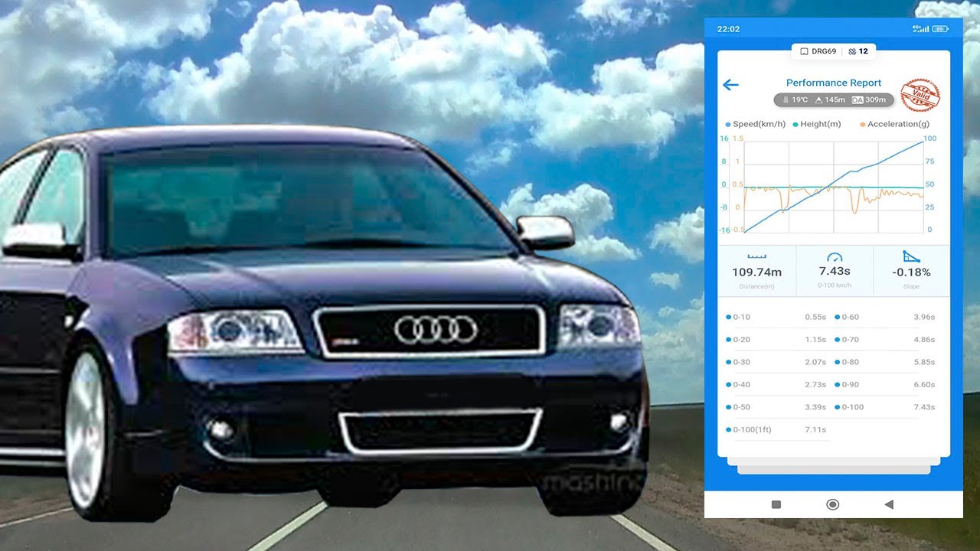Tap the 0-100 km/h caption

[835, 285]
